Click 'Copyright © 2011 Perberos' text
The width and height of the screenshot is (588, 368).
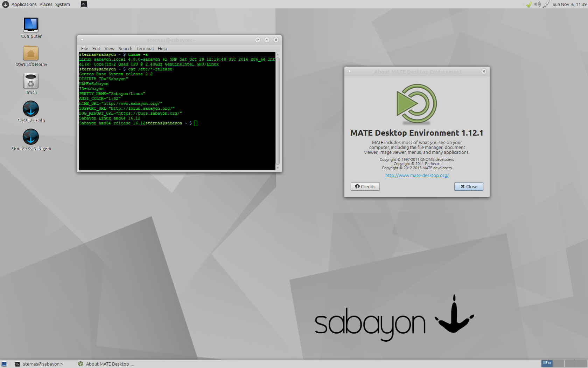pos(417,164)
